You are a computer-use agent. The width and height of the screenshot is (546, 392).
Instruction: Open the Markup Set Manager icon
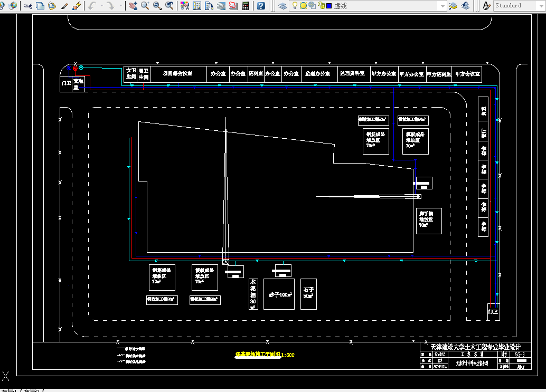tap(233, 6)
